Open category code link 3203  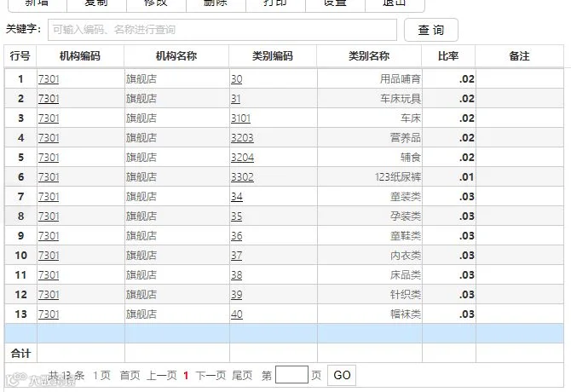click(242, 138)
